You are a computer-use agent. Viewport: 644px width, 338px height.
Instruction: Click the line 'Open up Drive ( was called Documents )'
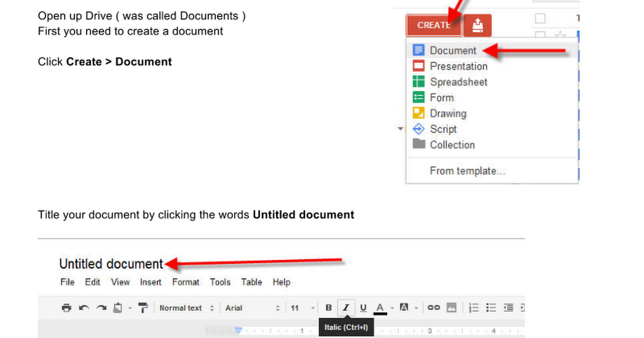pyautogui.click(x=142, y=16)
